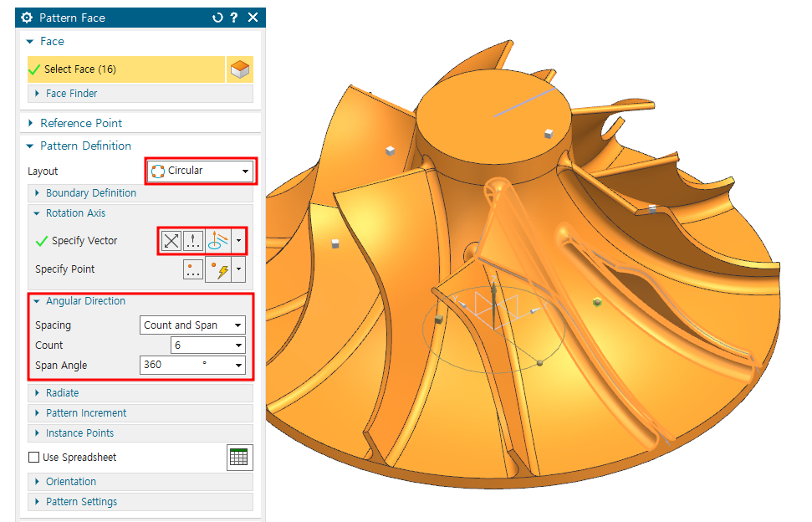
Task: Open the Spacing Count and Span dropdown
Action: pyautogui.click(x=192, y=325)
